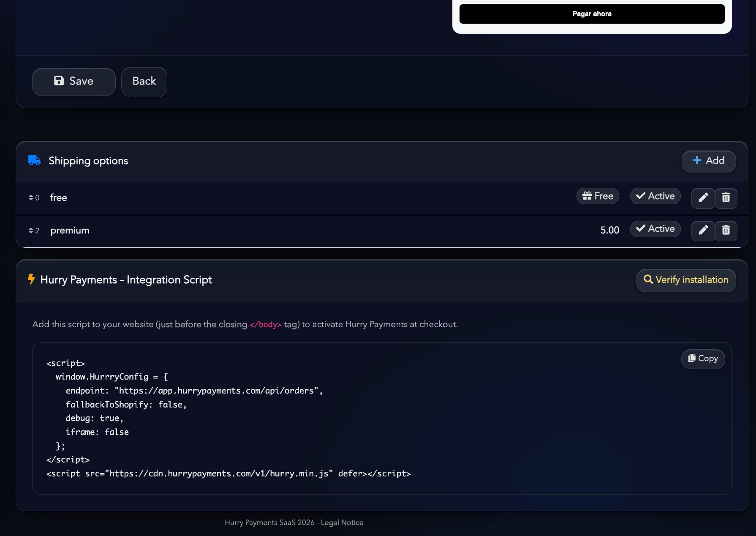The image size is (756, 536).
Task: Copy the integration script
Action: [x=703, y=358]
